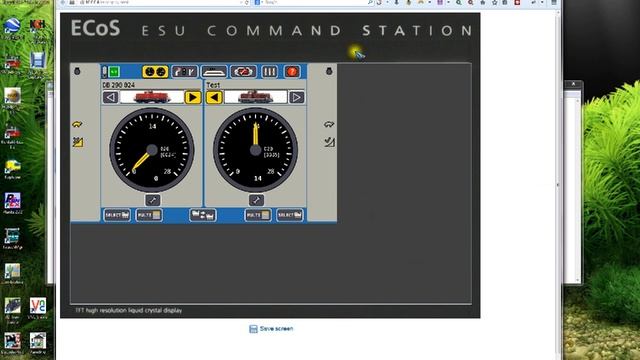Click the ECoS logo header
The width and height of the screenshot is (640, 360).
[x=96, y=29]
